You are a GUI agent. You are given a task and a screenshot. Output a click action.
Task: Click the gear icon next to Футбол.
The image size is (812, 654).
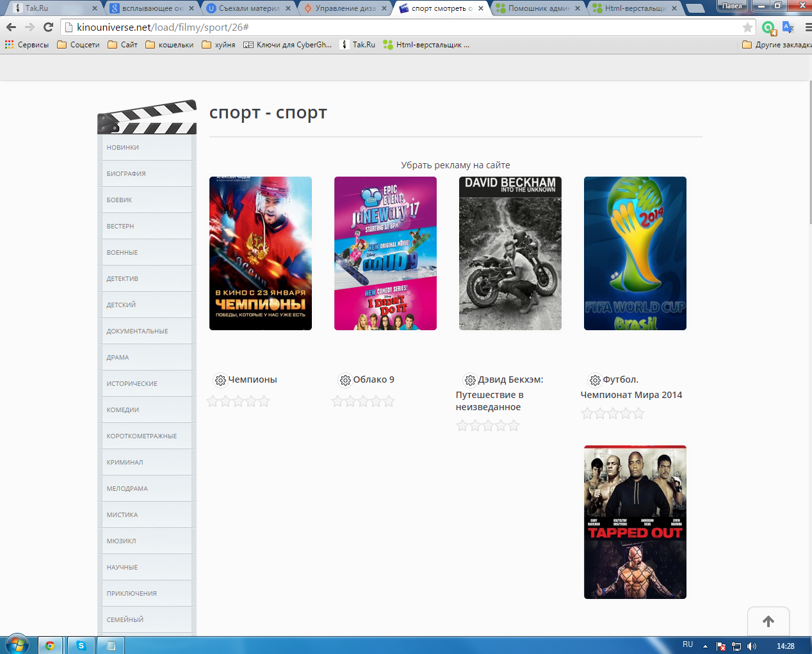point(595,380)
